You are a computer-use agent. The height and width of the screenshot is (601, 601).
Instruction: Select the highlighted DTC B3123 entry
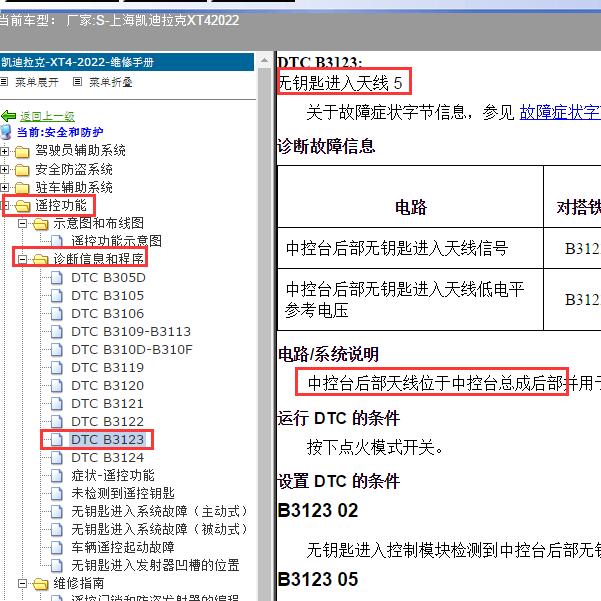point(108,440)
